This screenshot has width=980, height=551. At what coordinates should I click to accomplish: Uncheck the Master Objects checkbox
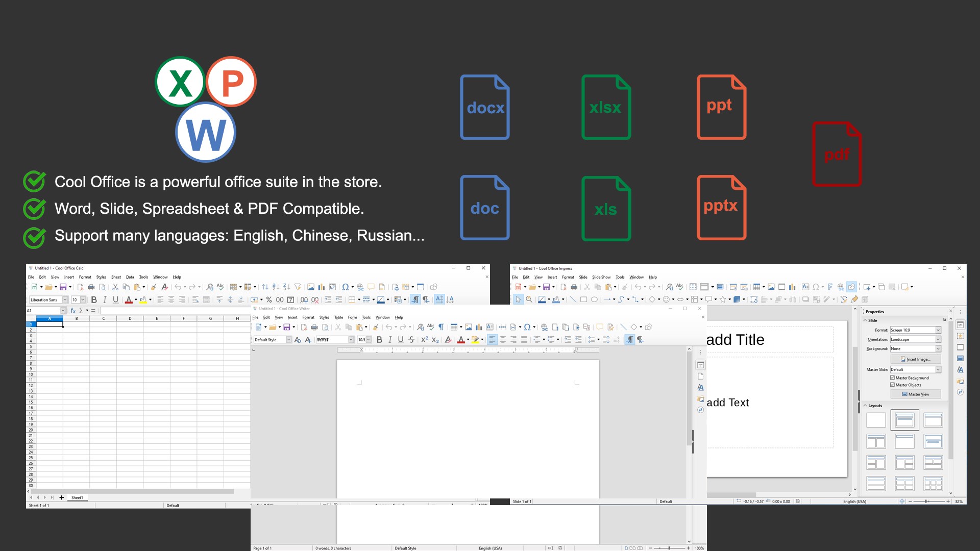coord(893,385)
